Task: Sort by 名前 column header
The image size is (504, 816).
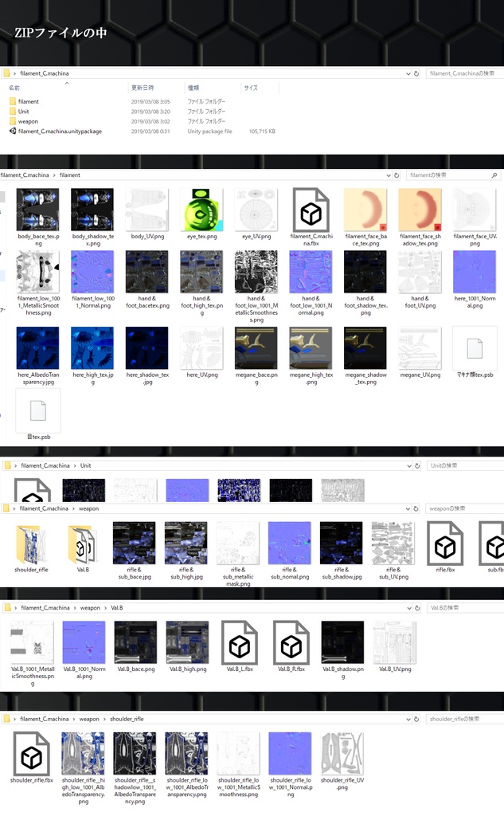Action: [14, 88]
